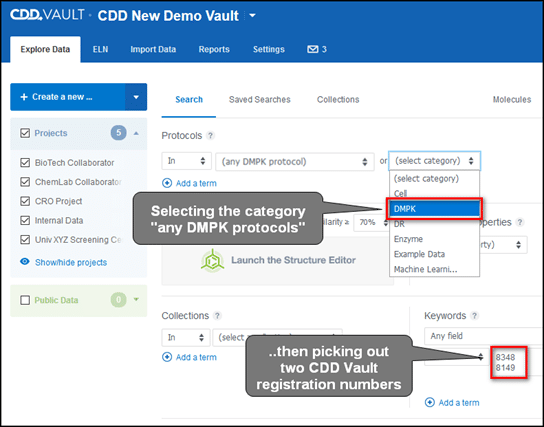
Task: Click the plus icon for Keywords Add a term
Action: coord(430,402)
